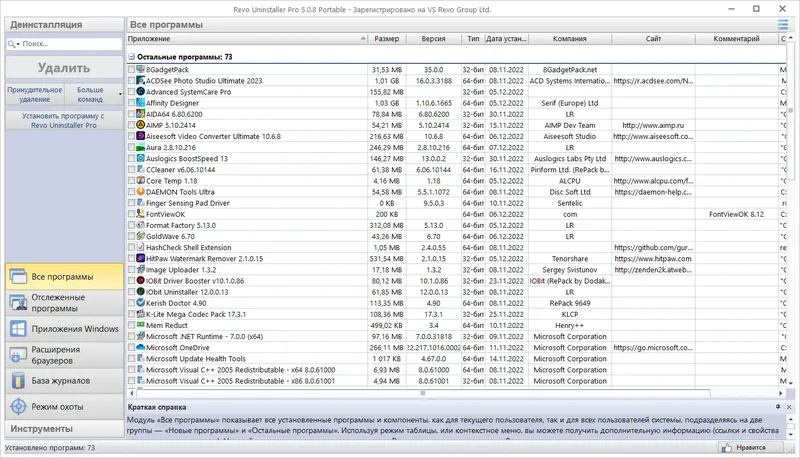
Task: Click the AIMP 5.10.2414 icon
Action: point(141,125)
